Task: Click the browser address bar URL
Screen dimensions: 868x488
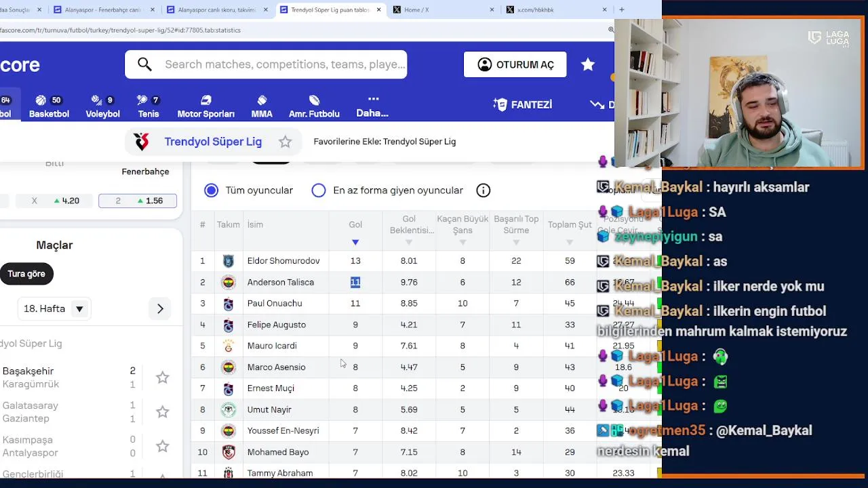Action: point(120,30)
